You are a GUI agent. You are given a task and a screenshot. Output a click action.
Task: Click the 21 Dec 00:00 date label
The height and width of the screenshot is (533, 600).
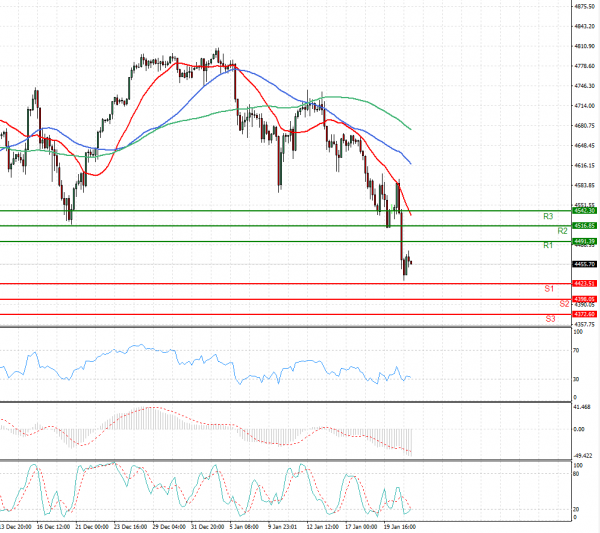[92, 527]
